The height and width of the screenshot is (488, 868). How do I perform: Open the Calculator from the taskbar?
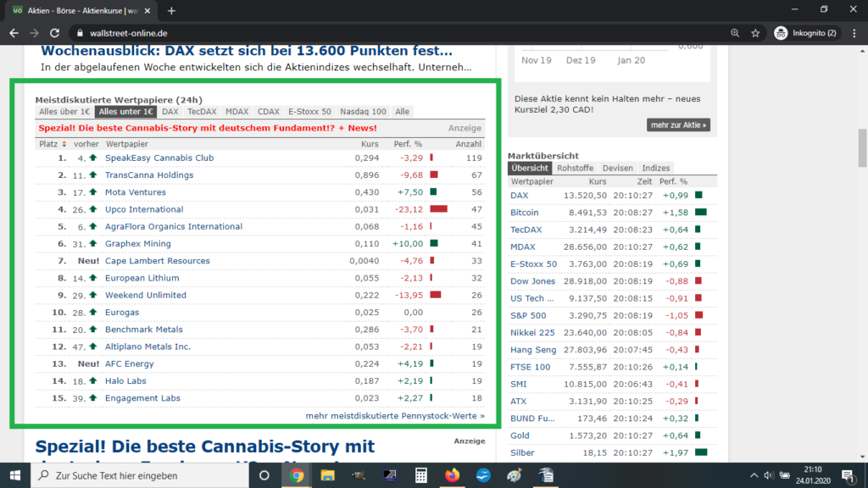[x=420, y=475]
